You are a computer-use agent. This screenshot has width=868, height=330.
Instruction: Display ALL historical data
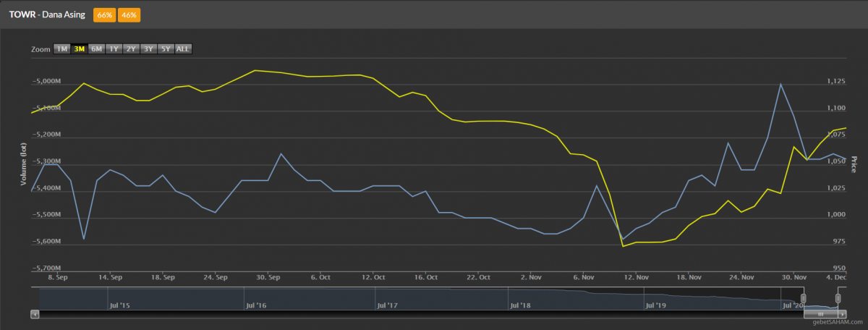pyautogui.click(x=184, y=49)
